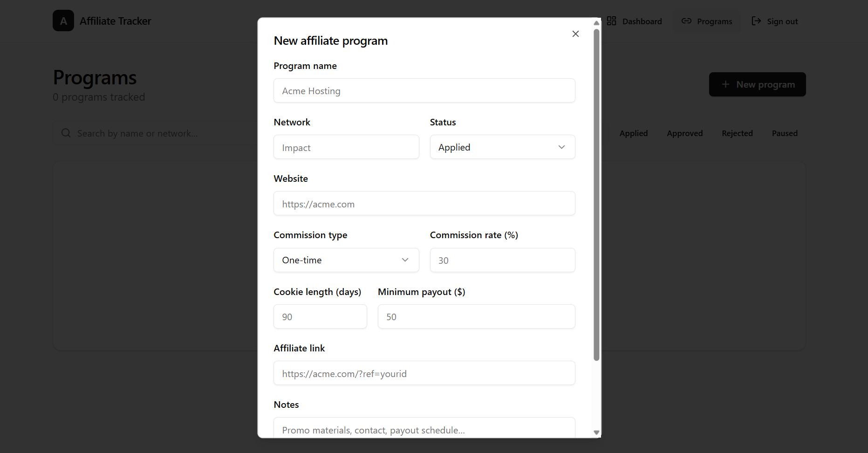Open the Programs nav item
This screenshot has height=453, width=868.
point(707,21)
